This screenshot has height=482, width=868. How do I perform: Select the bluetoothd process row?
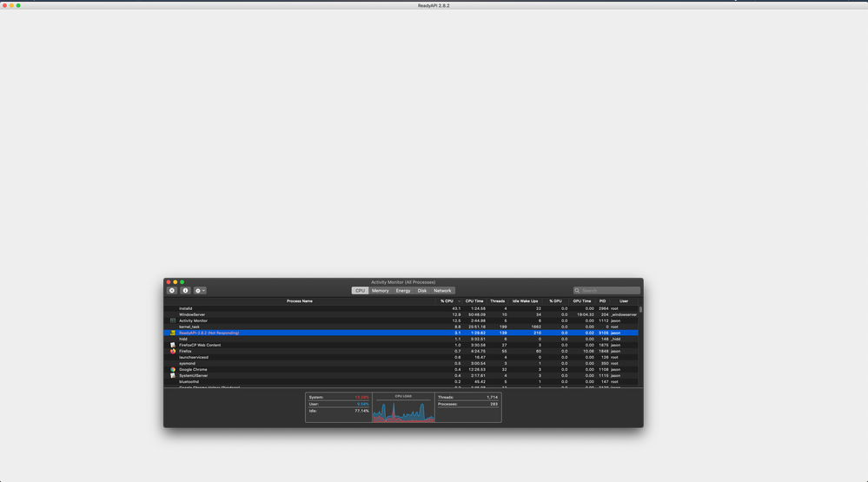[401, 382]
